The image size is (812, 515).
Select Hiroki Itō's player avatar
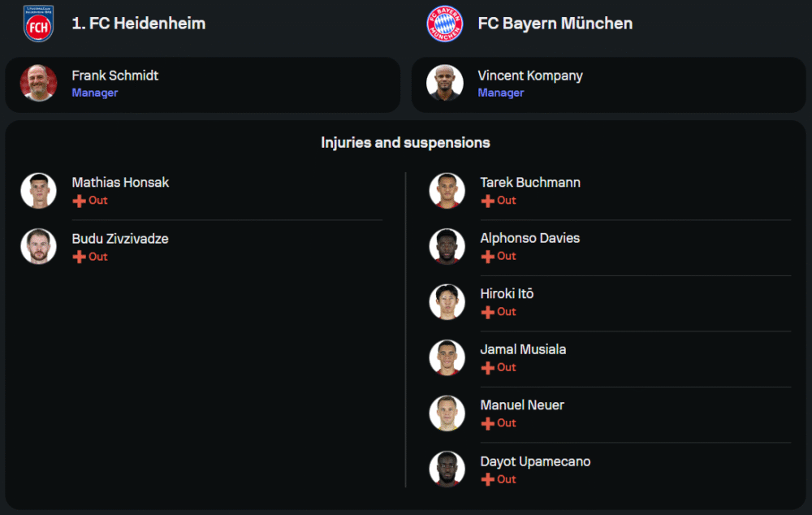(x=447, y=301)
